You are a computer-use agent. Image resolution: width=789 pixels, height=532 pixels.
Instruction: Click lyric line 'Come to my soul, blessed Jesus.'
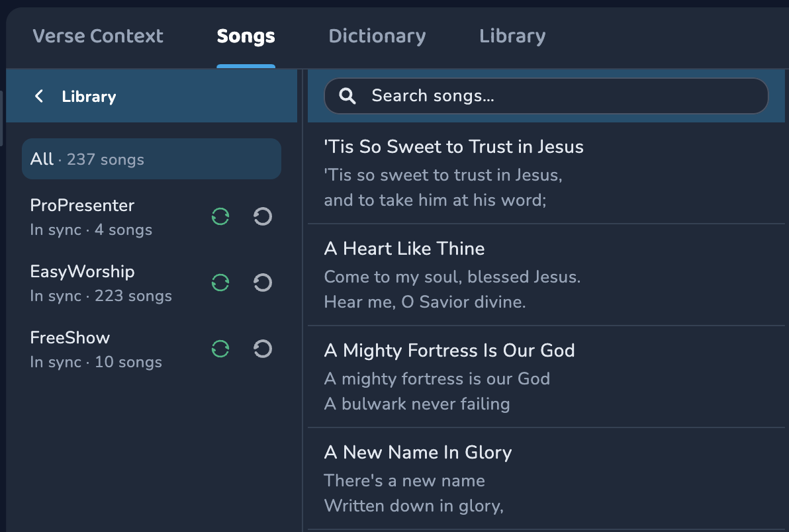click(452, 277)
